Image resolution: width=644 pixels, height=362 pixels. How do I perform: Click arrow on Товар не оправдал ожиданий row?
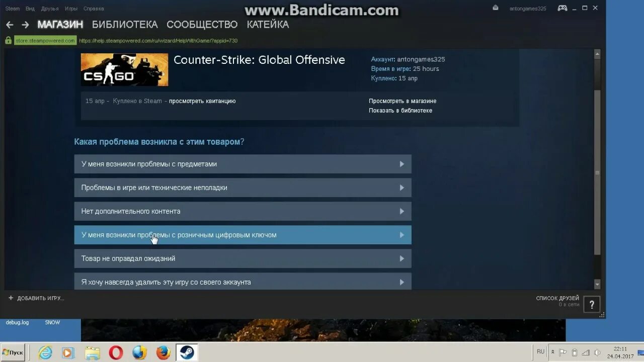click(401, 258)
